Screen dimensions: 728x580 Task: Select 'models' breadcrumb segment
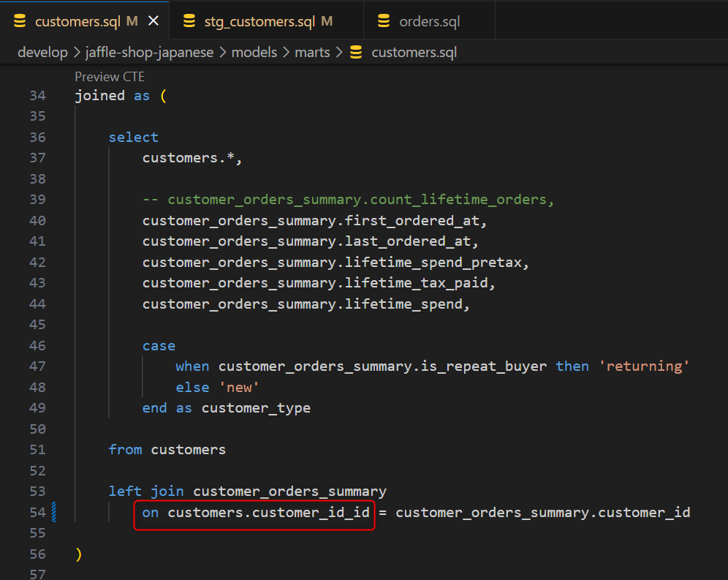(x=254, y=52)
